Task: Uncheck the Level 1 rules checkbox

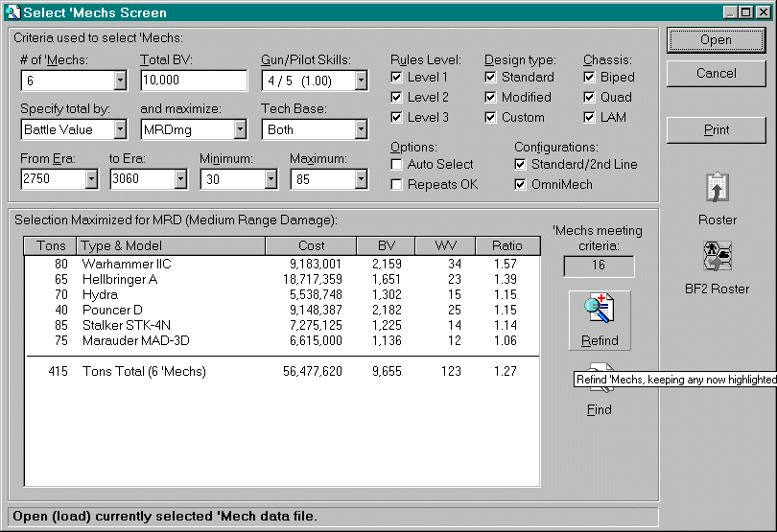Action: [x=396, y=78]
